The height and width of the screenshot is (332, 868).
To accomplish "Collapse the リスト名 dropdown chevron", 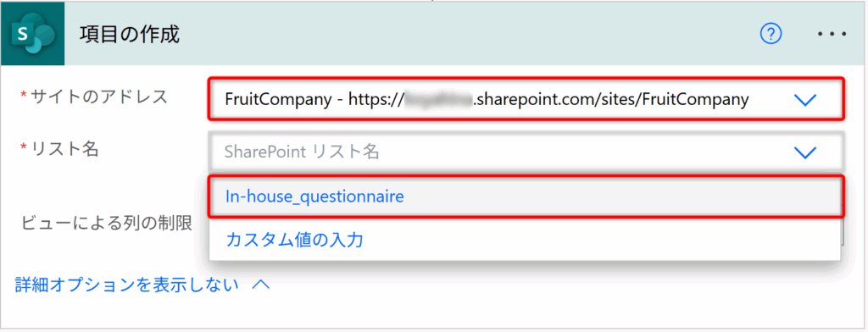I will click(x=805, y=152).
